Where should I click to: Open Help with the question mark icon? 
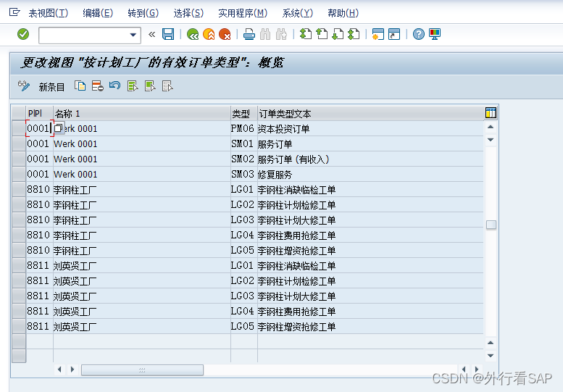click(x=419, y=35)
